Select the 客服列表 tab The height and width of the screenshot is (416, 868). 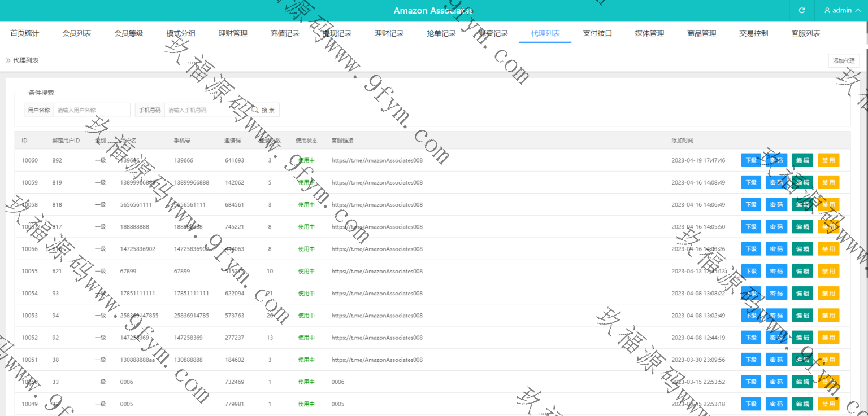pyautogui.click(x=805, y=33)
